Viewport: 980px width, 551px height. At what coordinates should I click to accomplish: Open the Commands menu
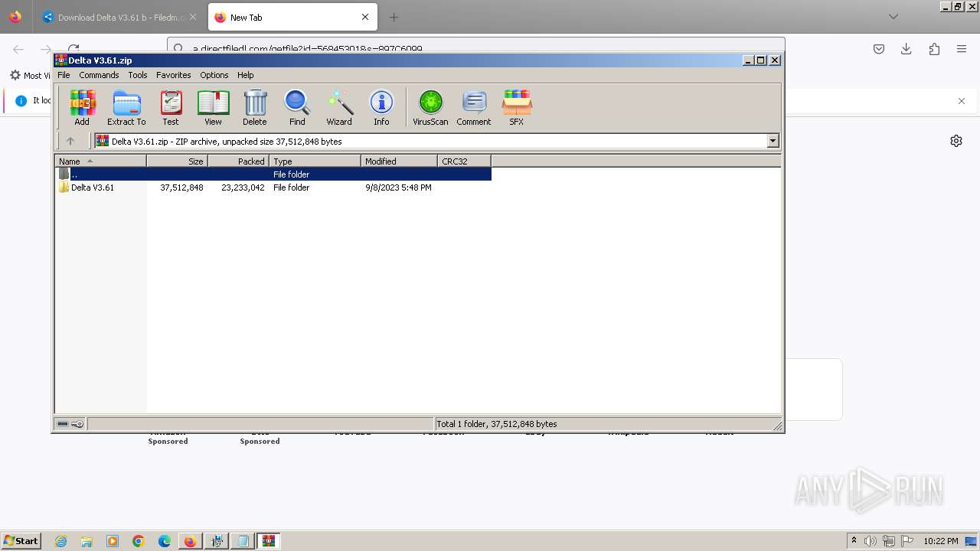(x=99, y=75)
